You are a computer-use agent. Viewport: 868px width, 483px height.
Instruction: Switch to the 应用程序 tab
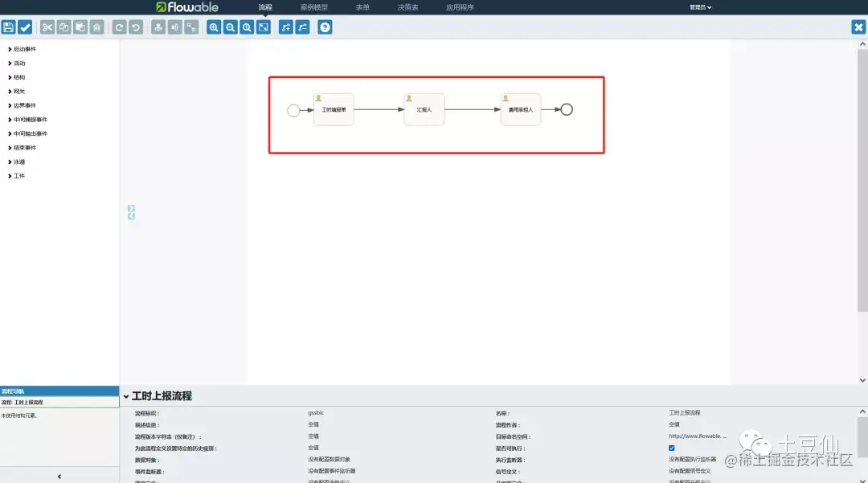pos(460,7)
